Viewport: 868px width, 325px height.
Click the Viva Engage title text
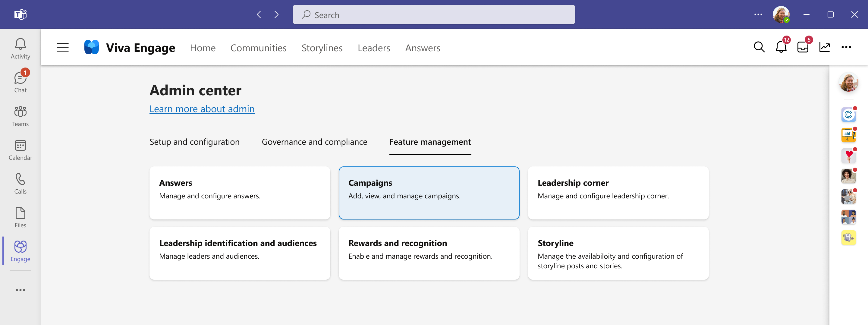(140, 48)
